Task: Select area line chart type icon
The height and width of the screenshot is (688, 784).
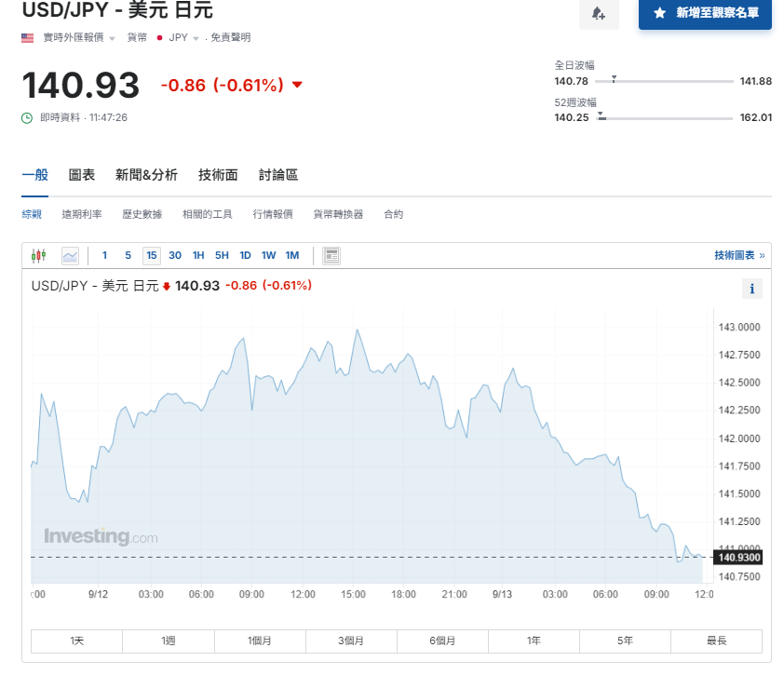Action: pyautogui.click(x=70, y=256)
